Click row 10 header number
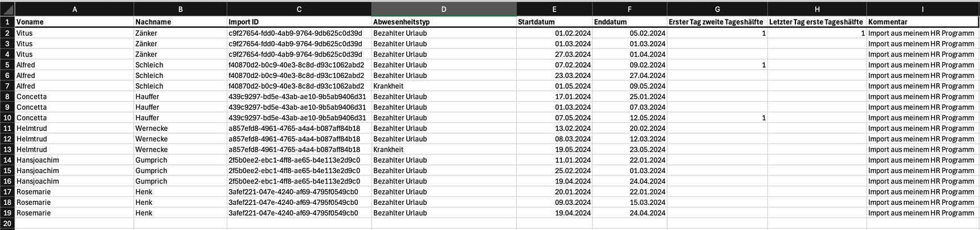980x230 pixels. coord(7,118)
